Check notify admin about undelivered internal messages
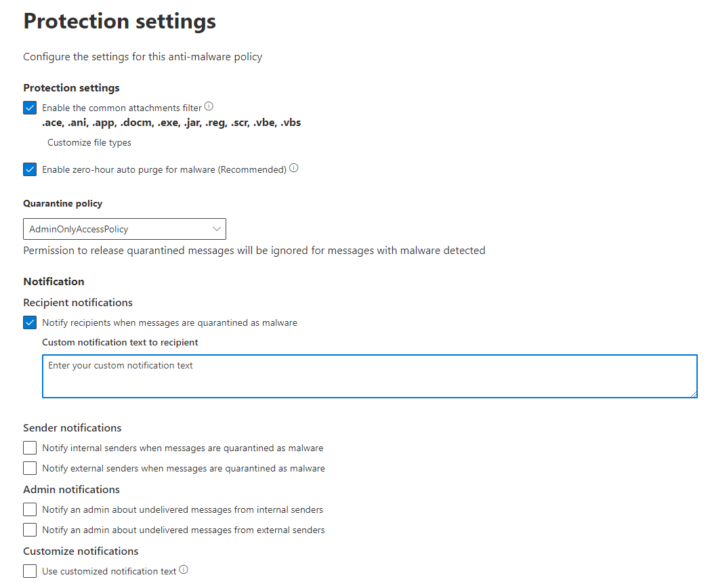 (x=30, y=509)
